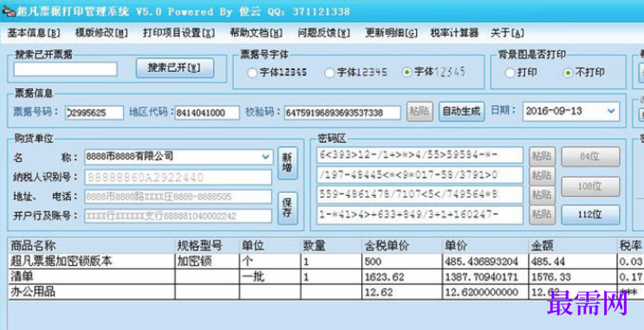Select the middle 字体12345 radio button
The image size is (644, 330).
[329, 73]
